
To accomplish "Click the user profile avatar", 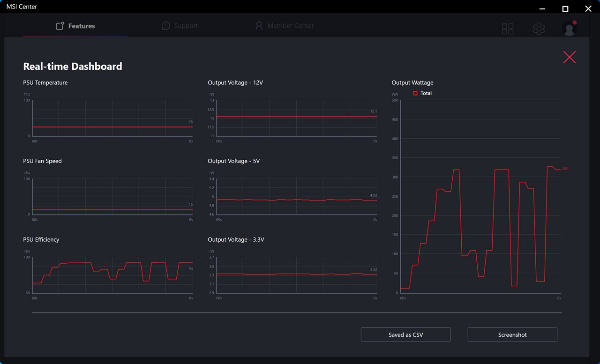I will (570, 29).
